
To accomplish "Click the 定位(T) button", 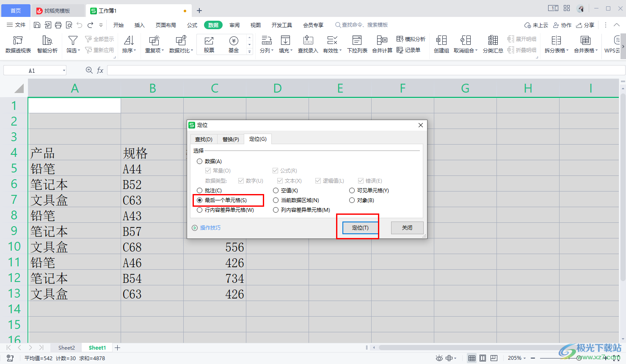I will (x=360, y=227).
